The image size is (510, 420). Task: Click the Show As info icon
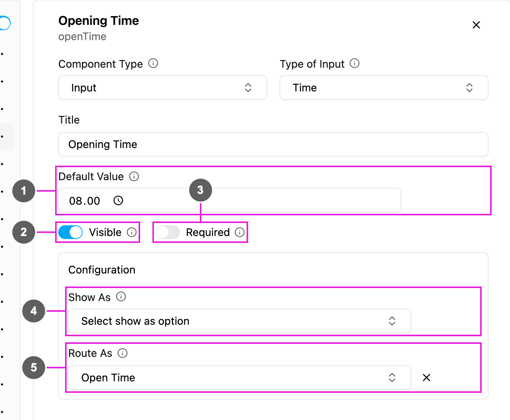121,296
